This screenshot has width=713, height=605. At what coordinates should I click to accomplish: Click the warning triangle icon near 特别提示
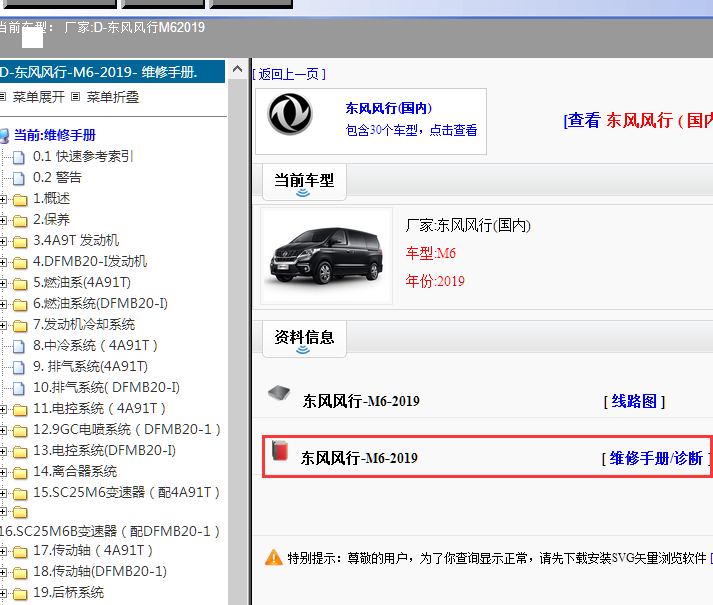274,557
